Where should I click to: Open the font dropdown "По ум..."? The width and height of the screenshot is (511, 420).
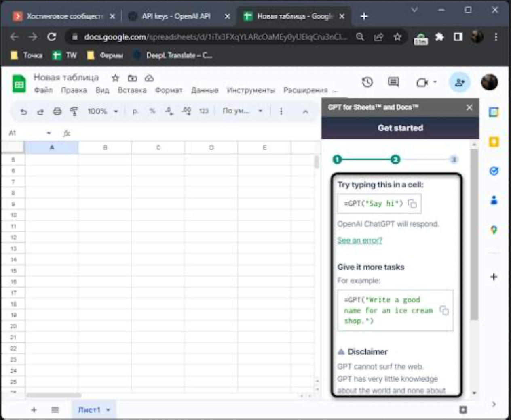click(242, 111)
